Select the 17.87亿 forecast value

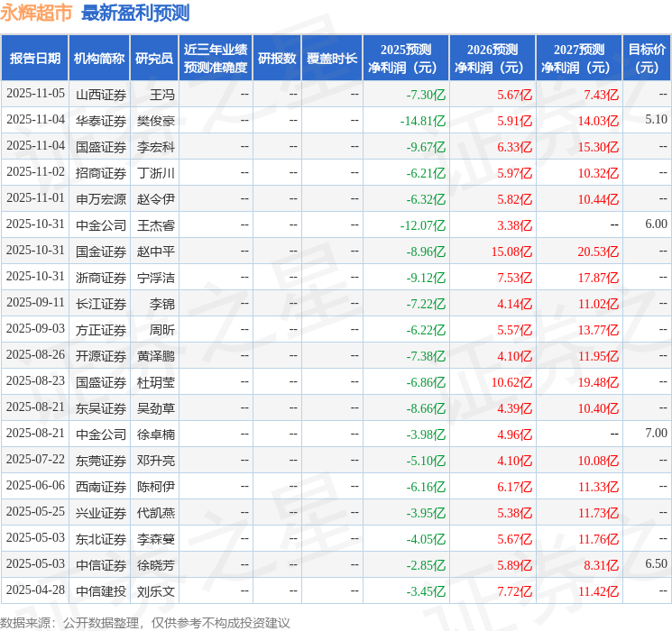[x=598, y=277]
